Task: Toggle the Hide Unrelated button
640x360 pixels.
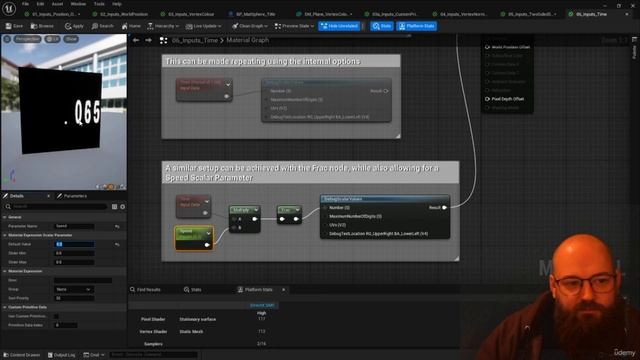Action: [339, 26]
